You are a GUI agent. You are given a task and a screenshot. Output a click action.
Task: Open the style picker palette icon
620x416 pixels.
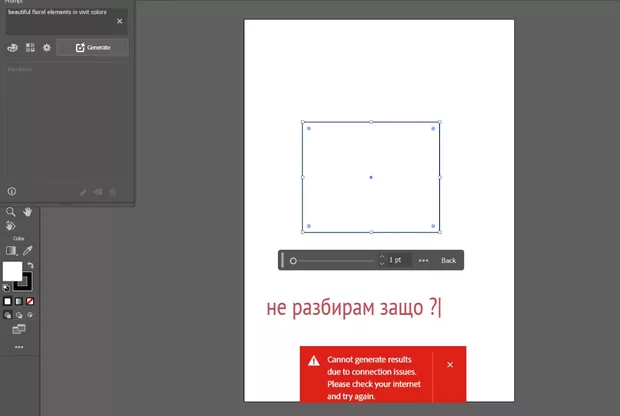[12, 47]
